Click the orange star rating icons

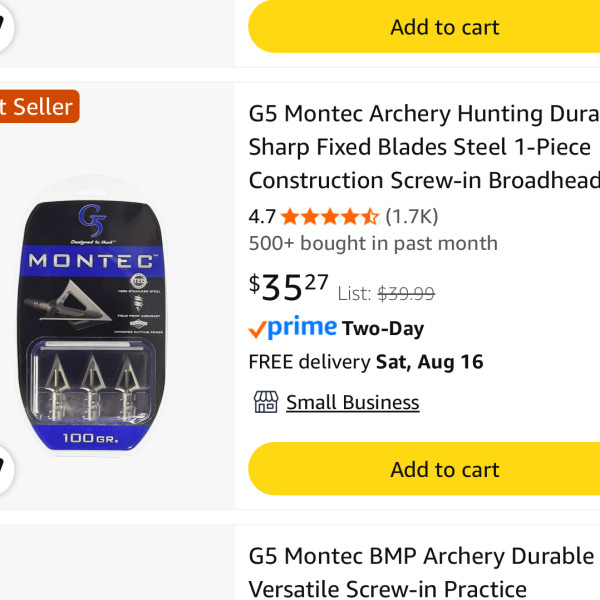330,217
